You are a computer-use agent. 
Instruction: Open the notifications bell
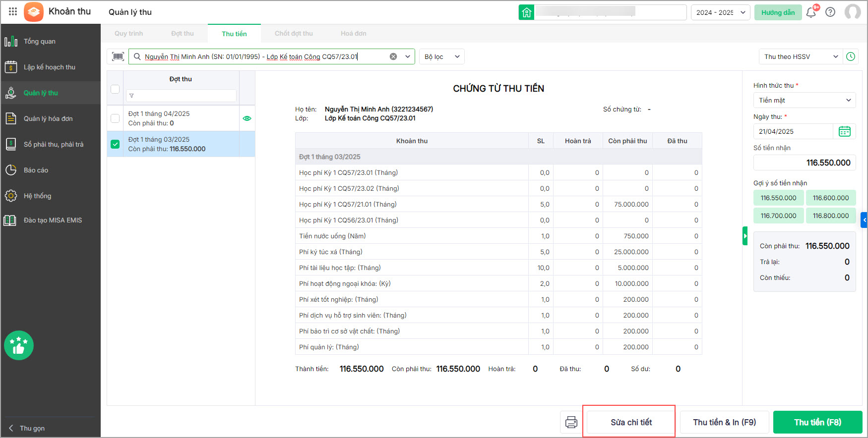pos(811,12)
